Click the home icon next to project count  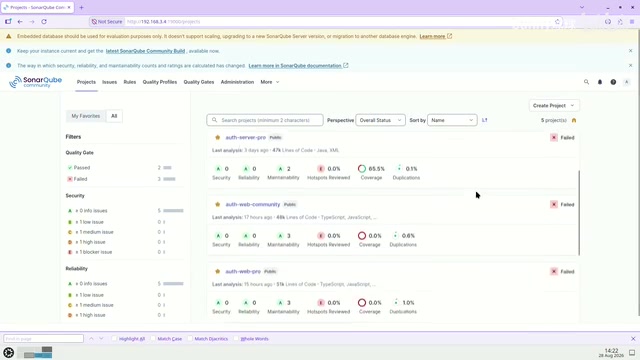pyautogui.click(x=574, y=120)
